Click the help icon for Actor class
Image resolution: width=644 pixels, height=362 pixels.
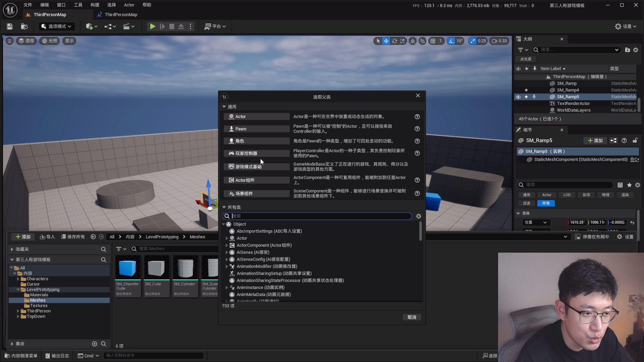pos(417,117)
